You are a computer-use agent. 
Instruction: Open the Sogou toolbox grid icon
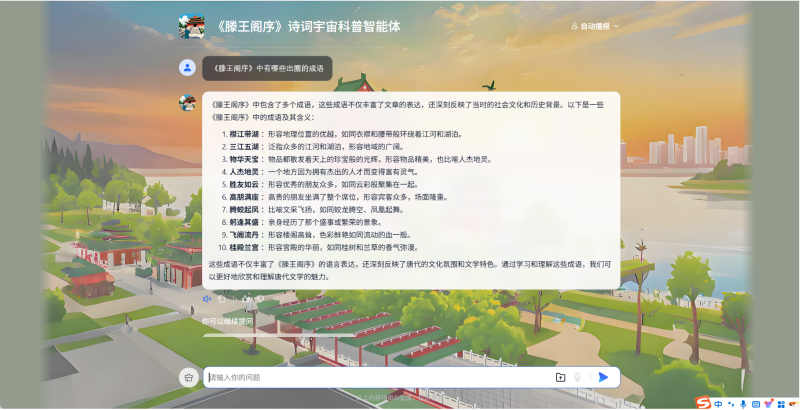(x=781, y=402)
